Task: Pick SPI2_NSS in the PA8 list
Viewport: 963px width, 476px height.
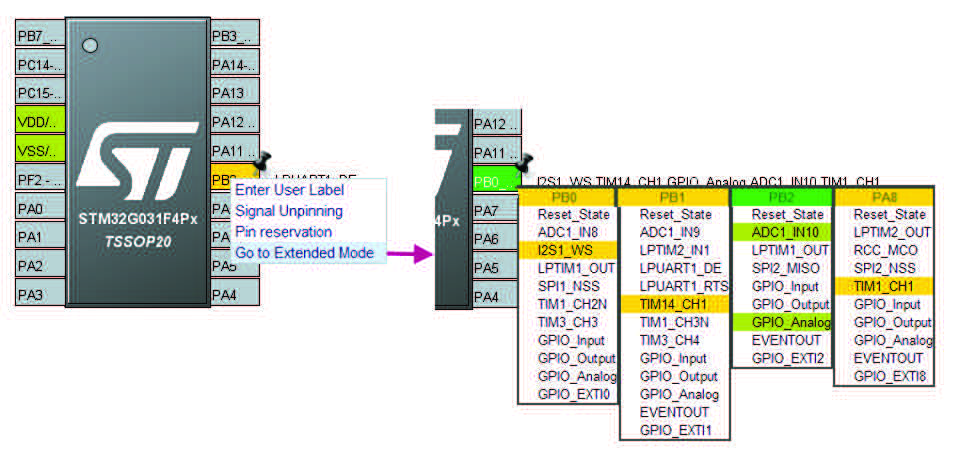Action: pyautogui.click(x=883, y=268)
